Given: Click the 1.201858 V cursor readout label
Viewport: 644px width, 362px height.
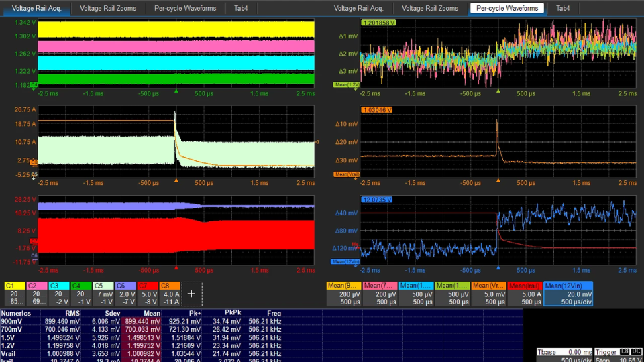Looking at the screenshot, I should click(x=379, y=22).
